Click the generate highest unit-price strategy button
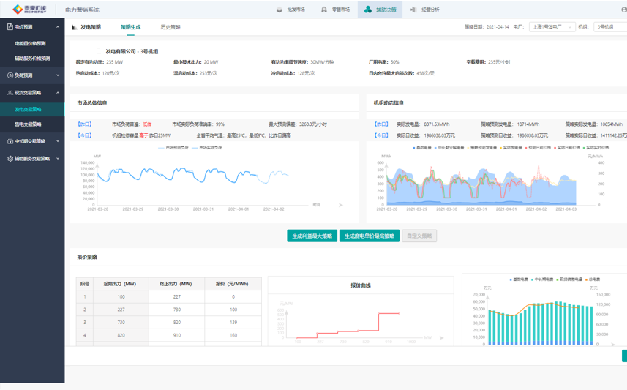 [369, 236]
